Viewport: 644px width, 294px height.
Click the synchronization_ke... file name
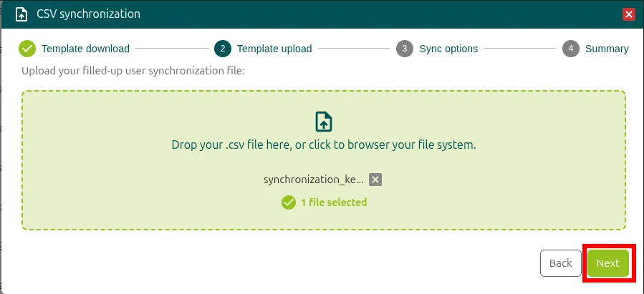pos(313,180)
